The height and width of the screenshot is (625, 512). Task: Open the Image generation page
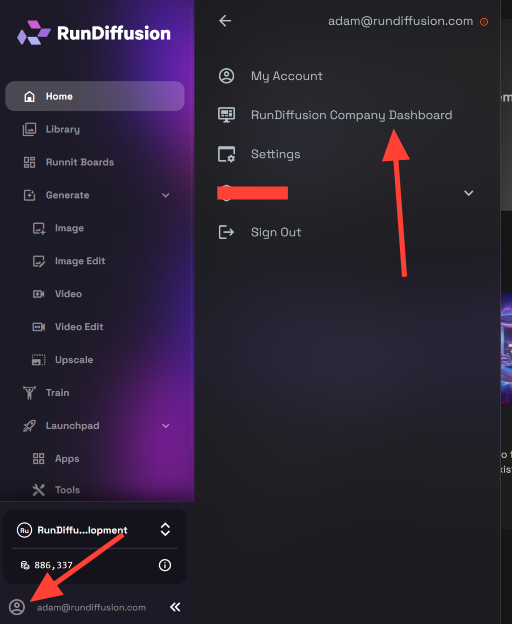pyautogui.click(x=69, y=228)
